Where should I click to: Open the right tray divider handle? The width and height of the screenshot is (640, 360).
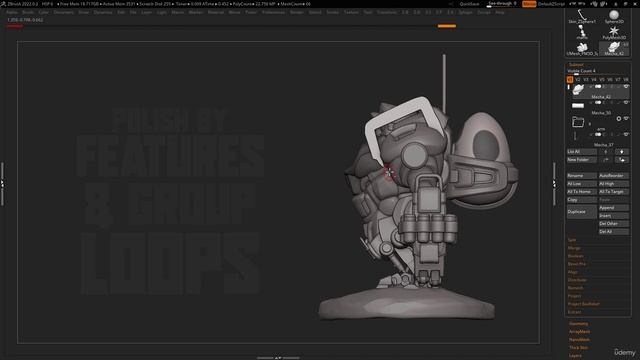pos(554,184)
